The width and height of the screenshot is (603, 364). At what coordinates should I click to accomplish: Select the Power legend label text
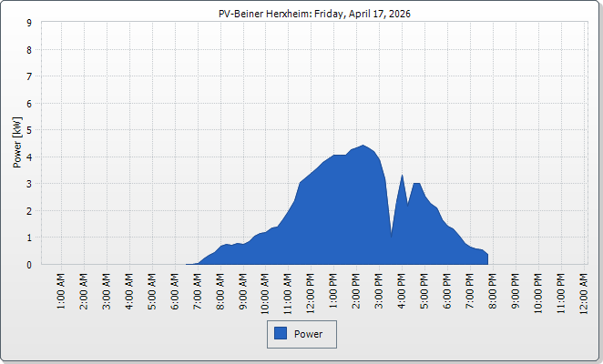click(309, 334)
